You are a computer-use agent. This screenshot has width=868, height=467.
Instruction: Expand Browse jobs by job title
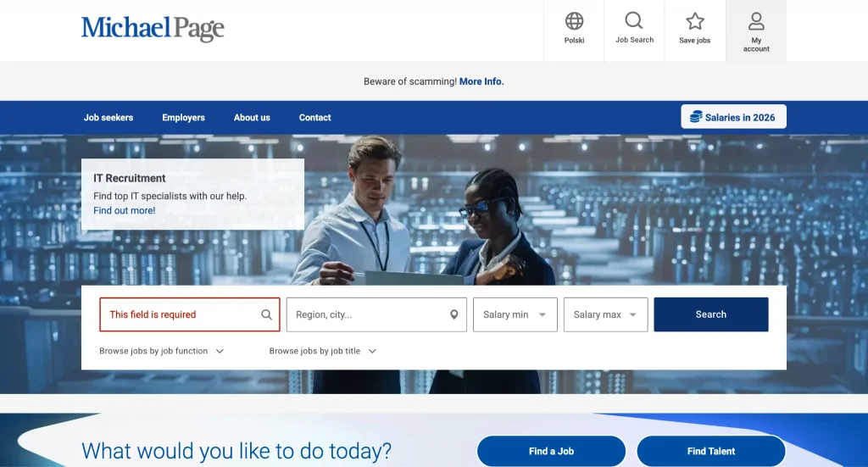[322, 351]
